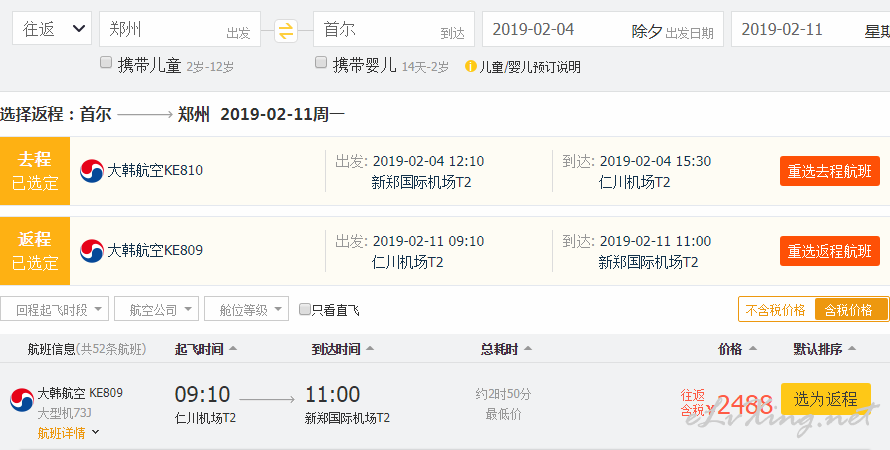Screen dimensions: 890x450
Task: Select the 含税价格 tab
Action: (850, 310)
